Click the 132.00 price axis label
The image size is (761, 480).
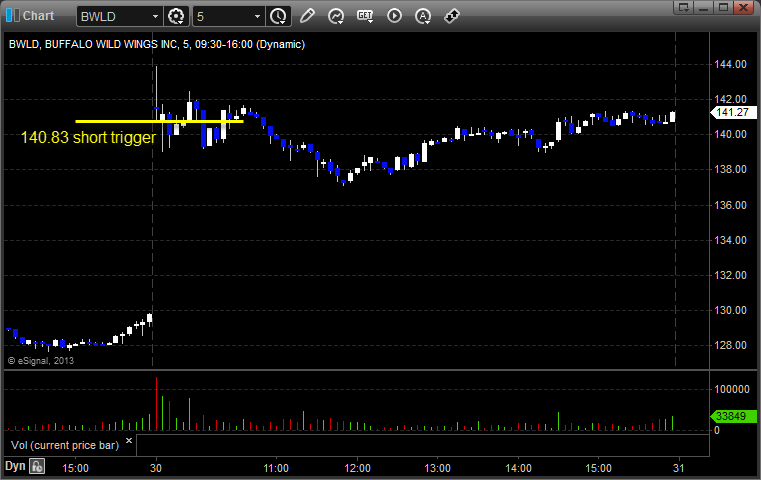point(730,275)
